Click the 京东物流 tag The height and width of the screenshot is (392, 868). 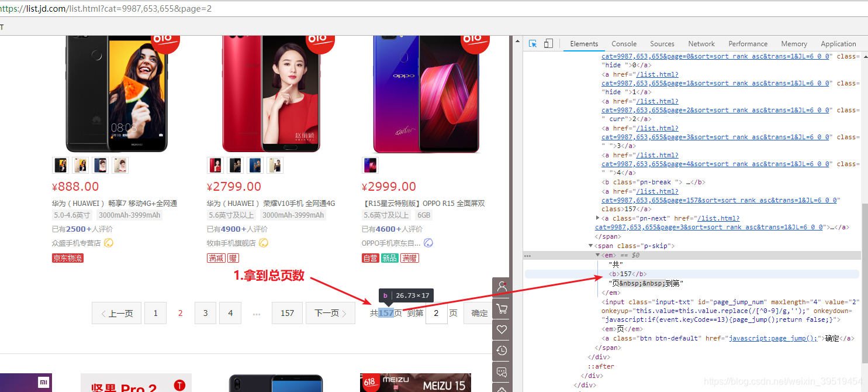pyautogui.click(x=68, y=258)
